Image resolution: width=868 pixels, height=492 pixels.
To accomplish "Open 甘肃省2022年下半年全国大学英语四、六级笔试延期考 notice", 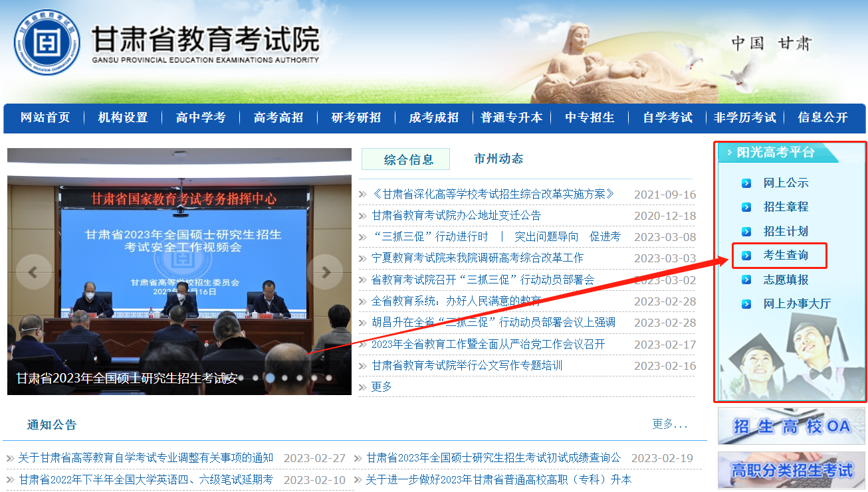I will pyautogui.click(x=146, y=479).
